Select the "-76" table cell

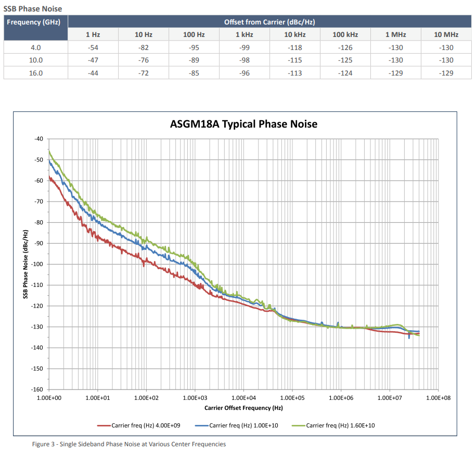click(x=144, y=60)
